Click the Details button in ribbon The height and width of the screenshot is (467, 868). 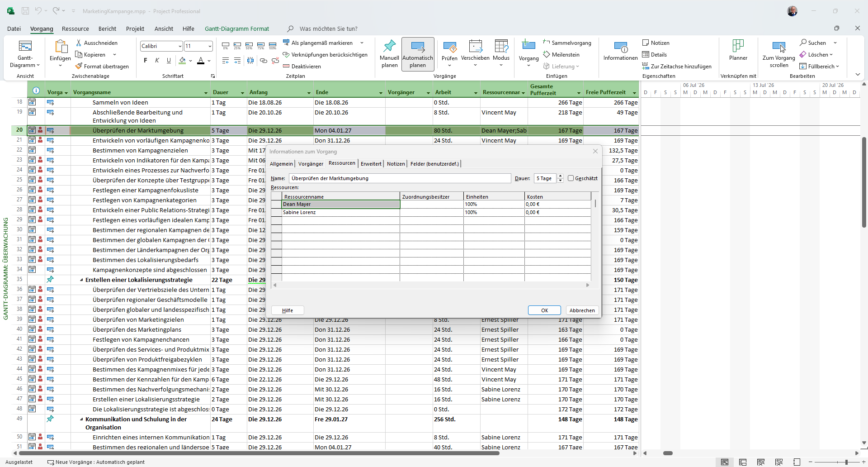pyautogui.click(x=654, y=54)
